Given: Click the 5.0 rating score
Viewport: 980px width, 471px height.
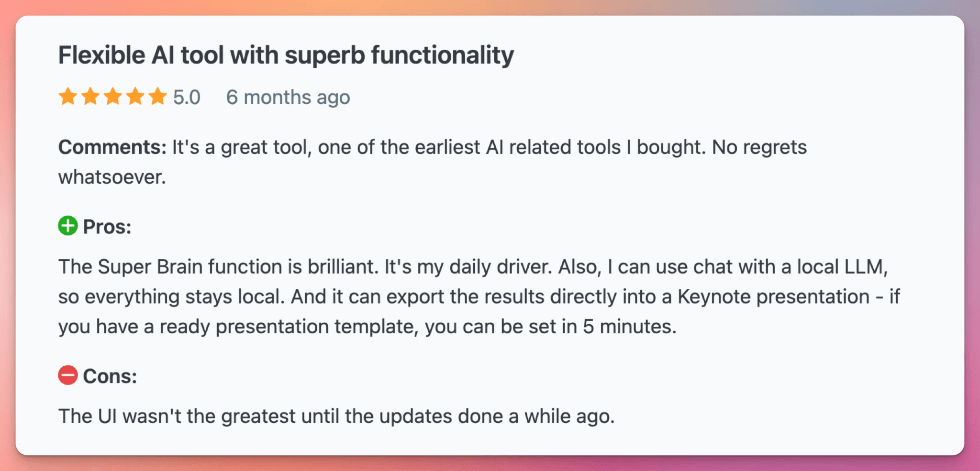Looking at the screenshot, I should 187,97.
